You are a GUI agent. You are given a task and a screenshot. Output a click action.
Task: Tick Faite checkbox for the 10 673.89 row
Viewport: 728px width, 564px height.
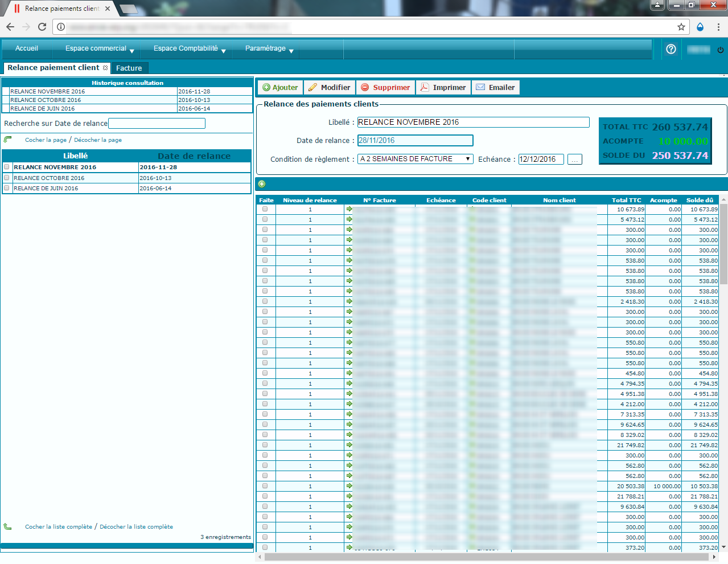(265, 209)
